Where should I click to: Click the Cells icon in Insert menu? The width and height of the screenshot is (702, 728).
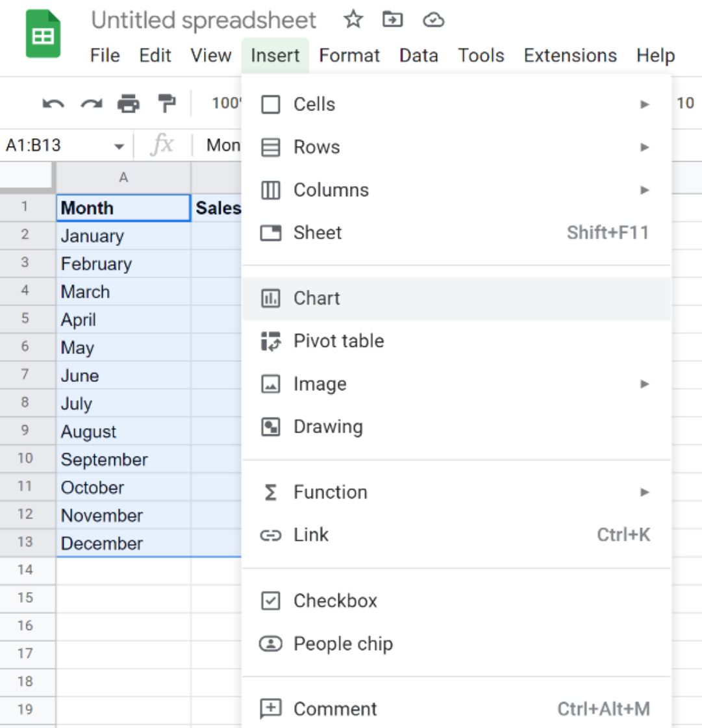(x=271, y=105)
